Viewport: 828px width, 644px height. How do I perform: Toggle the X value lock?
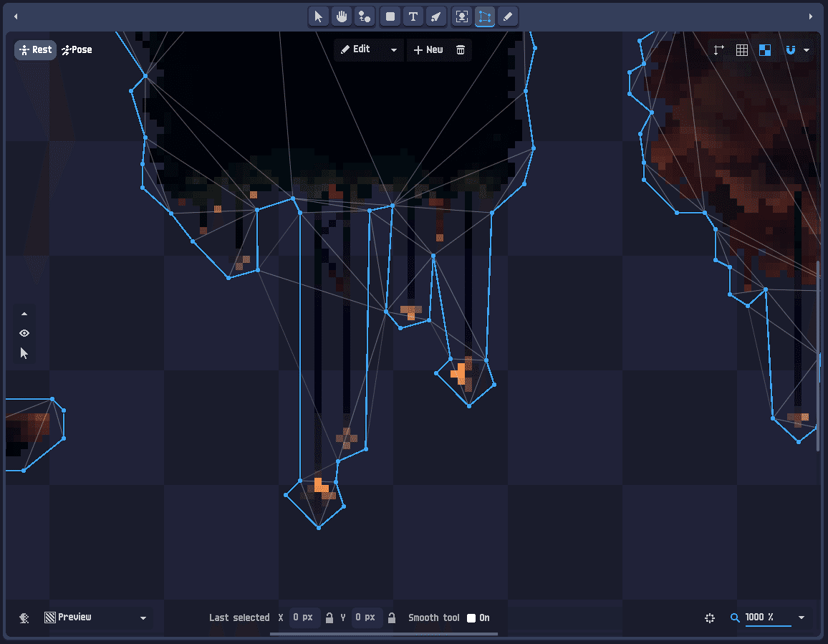pos(329,617)
